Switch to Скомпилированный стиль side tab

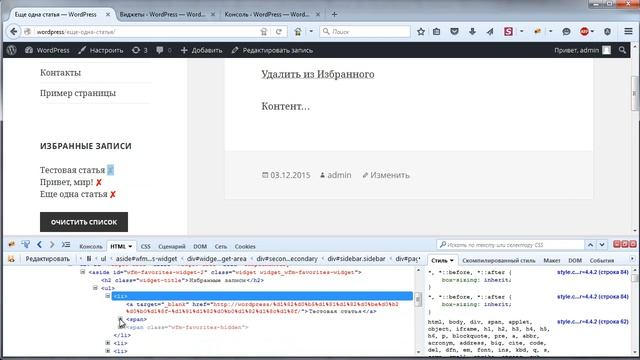[499, 260]
